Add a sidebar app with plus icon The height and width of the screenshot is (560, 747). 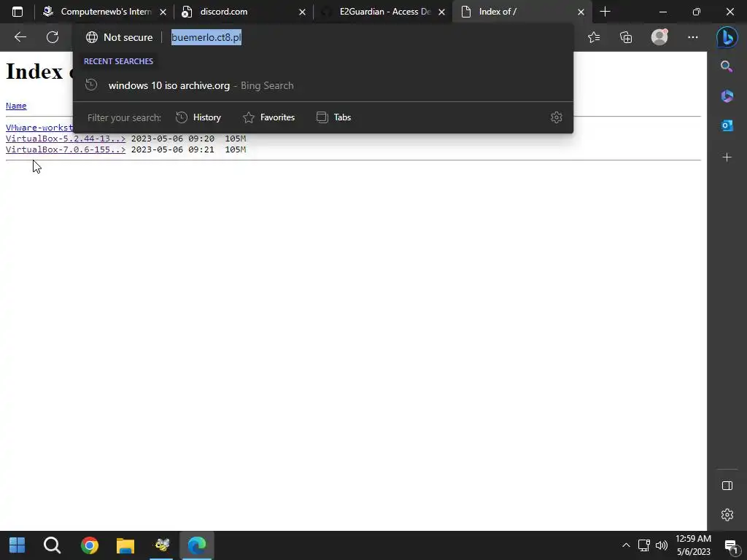(x=727, y=157)
